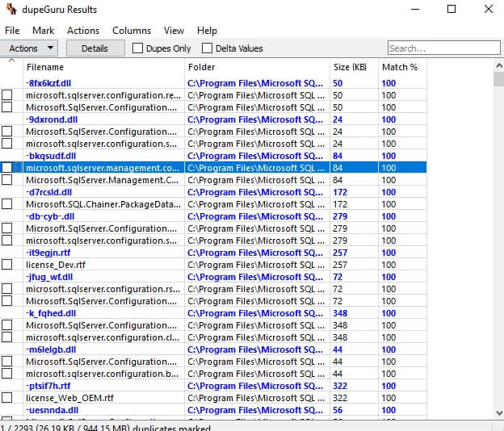Enable the Dupes Only checkbox

[x=137, y=48]
